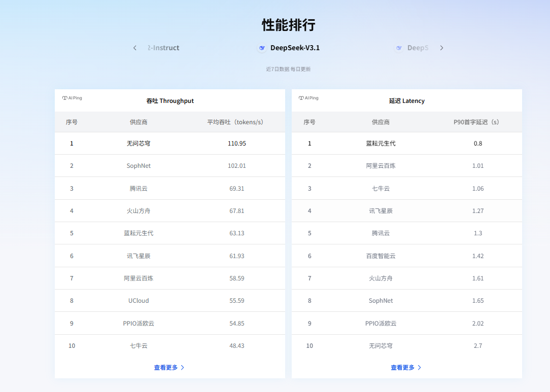Open 查看更多 under the Latency table
Screen dimensions: 550x392
pyautogui.click(x=402, y=368)
